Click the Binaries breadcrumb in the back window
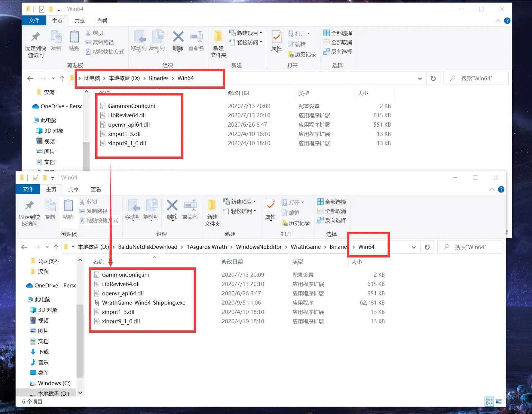Viewport: 532px width, 414px height. [159, 78]
